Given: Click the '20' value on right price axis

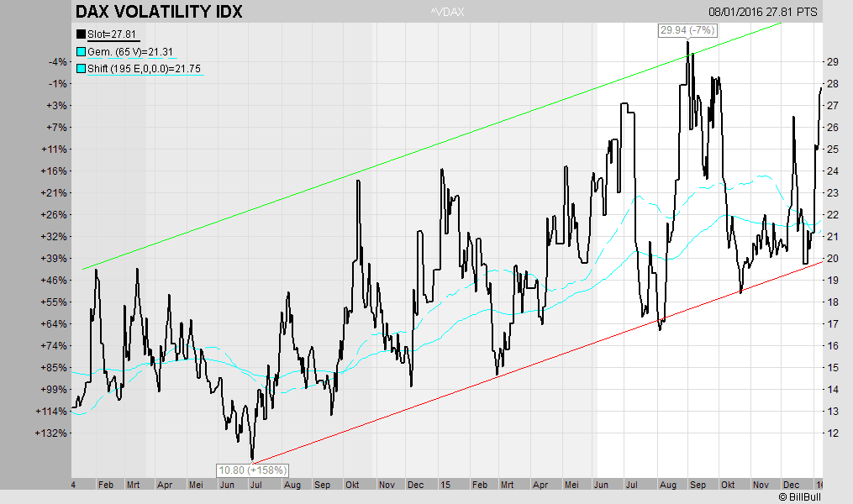Looking at the screenshot, I should tap(832, 258).
